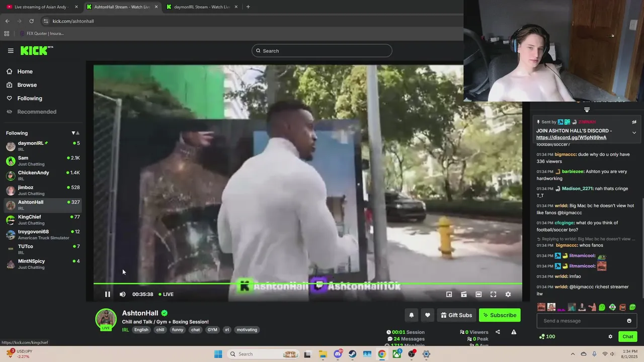Select the funny tag
The image size is (644, 362).
pyautogui.click(x=178, y=330)
